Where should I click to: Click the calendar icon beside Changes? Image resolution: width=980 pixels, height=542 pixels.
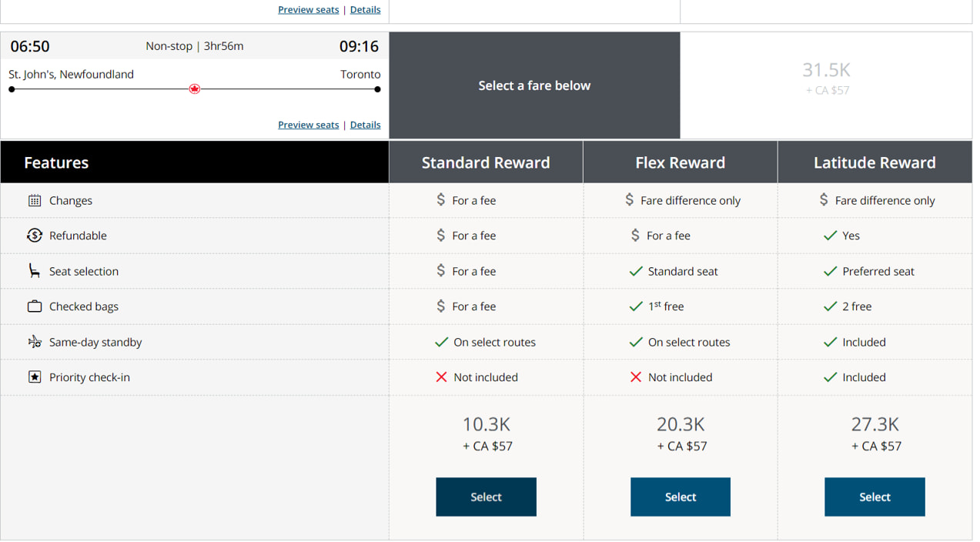(x=35, y=200)
